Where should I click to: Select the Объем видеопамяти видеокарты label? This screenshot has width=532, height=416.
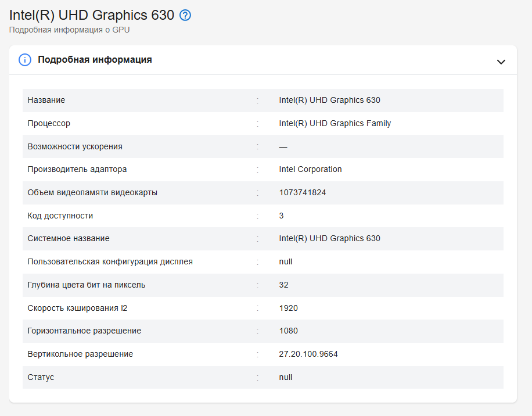92,192
